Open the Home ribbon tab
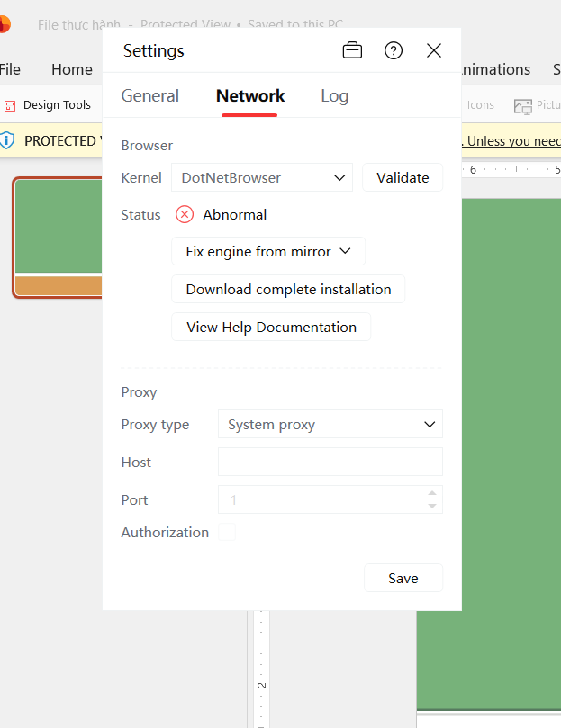 coord(71,69)
